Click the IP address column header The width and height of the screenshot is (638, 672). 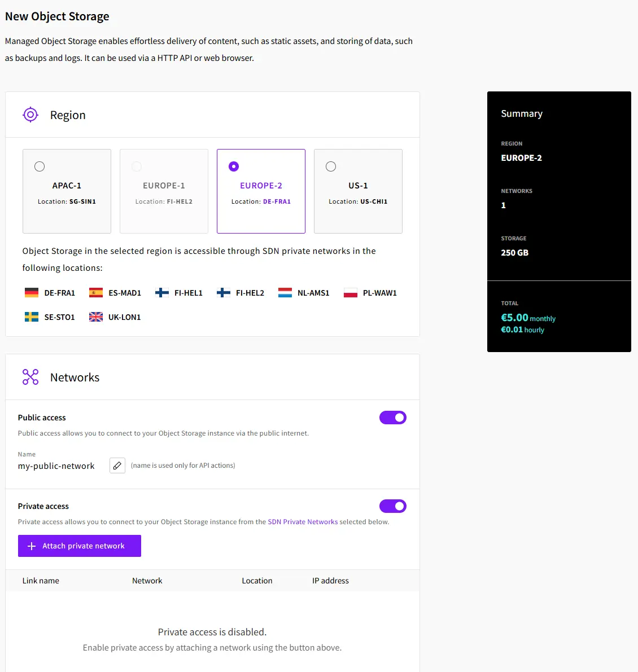(x=331, y=581)
